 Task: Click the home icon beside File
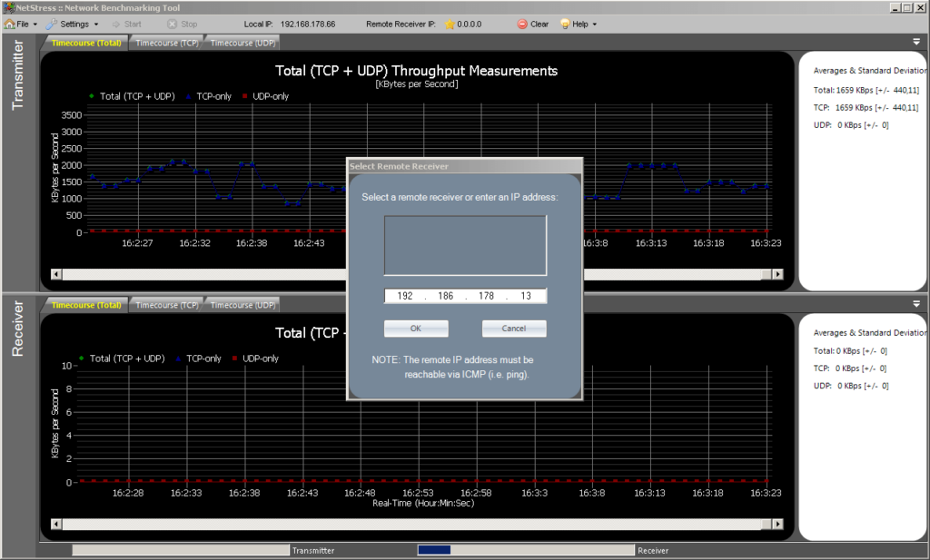[8, 24]
